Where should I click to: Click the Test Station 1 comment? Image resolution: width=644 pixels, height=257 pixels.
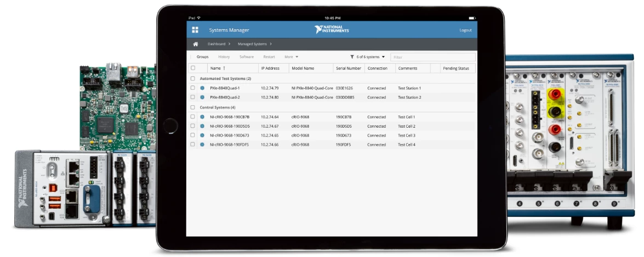coord(409,88)
